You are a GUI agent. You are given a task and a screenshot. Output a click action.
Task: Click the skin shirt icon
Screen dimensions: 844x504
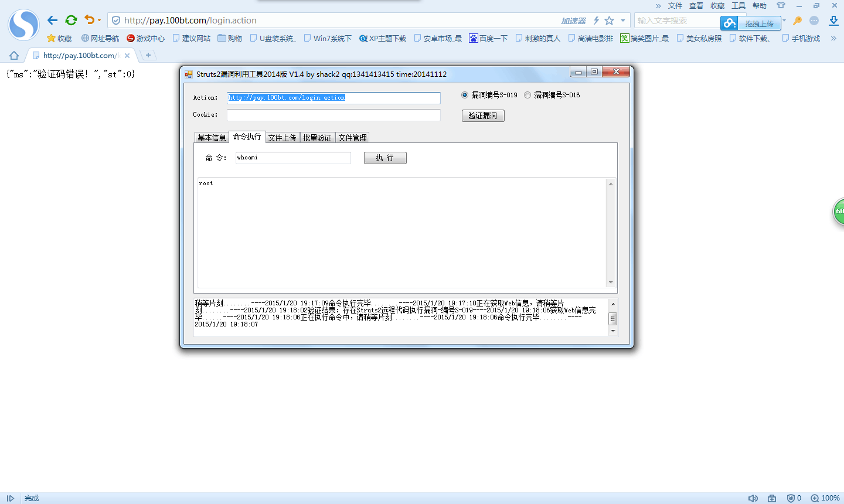(781, 5)
